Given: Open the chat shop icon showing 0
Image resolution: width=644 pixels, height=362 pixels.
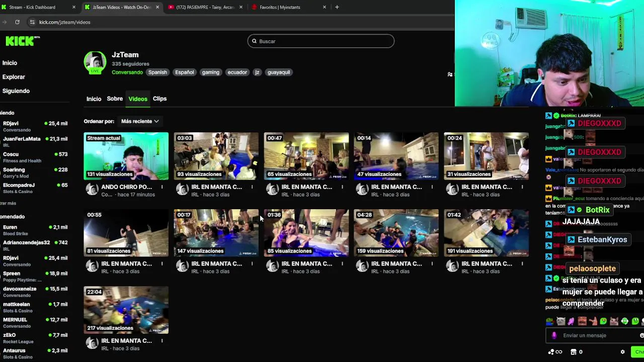Looking at the screenshot, I should coord(577,352).
